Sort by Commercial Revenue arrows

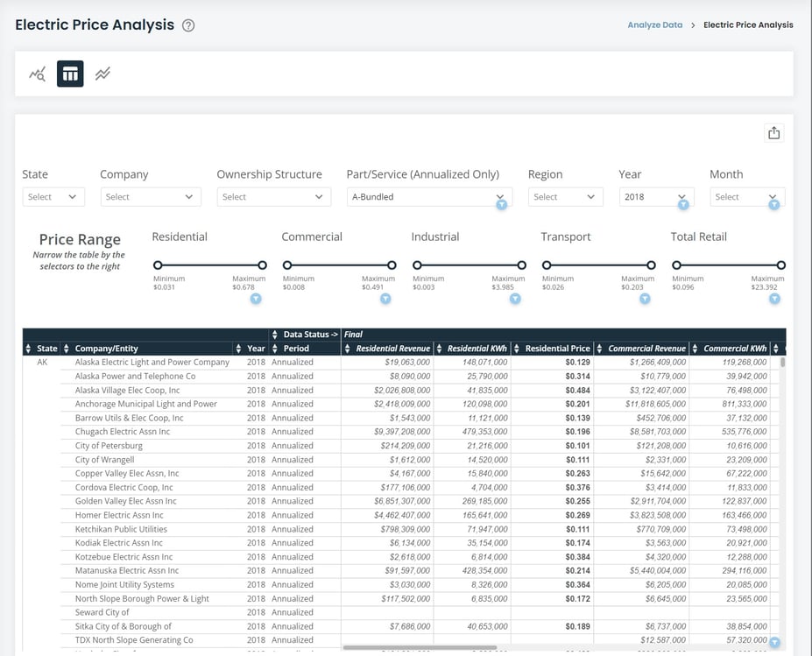(599, 349)
